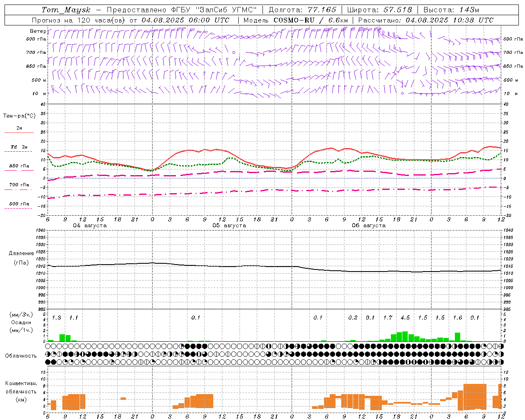
Task: Click the Td 2м legend label
Action: pos(19,146)
